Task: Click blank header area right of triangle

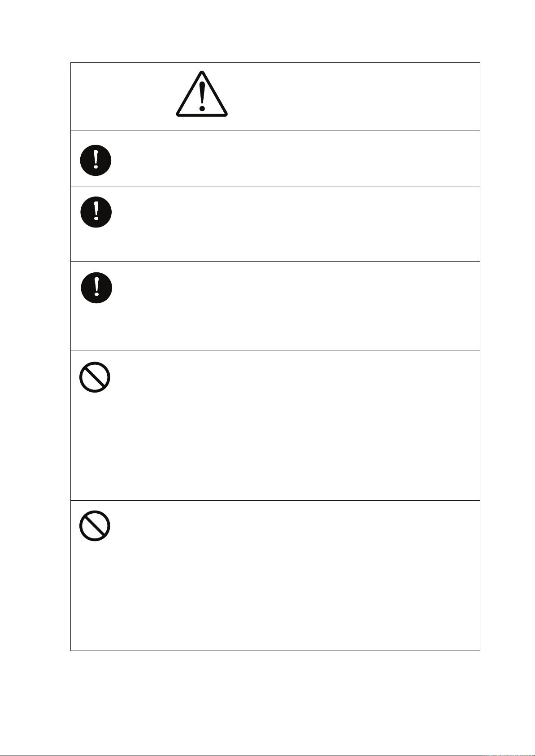Action: click(x=354, y=96)
